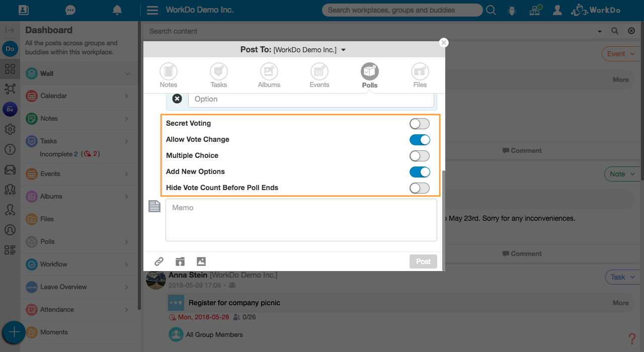Click Comment under the Note post
The image size is (644, 352).
[522, 254]
